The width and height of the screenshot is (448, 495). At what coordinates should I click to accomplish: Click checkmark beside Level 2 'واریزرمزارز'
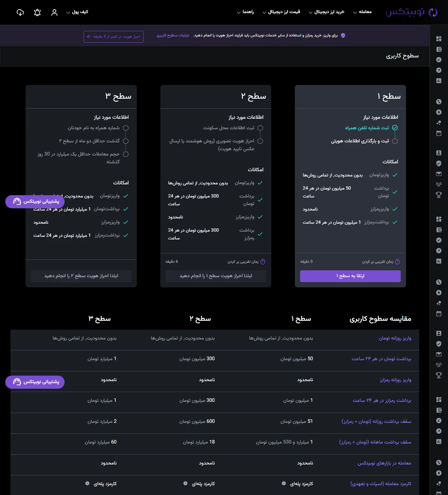[x=260, y=217]
